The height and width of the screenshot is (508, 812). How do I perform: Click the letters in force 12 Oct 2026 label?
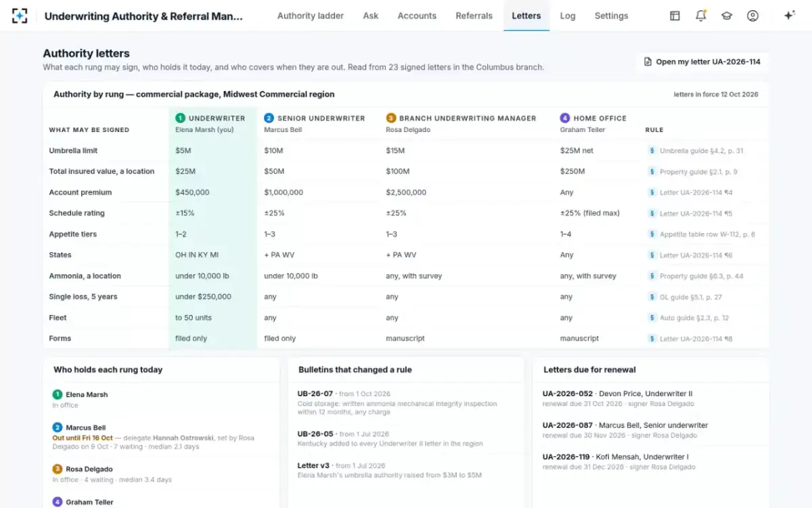pyautogui.click(x=716, y=94)
